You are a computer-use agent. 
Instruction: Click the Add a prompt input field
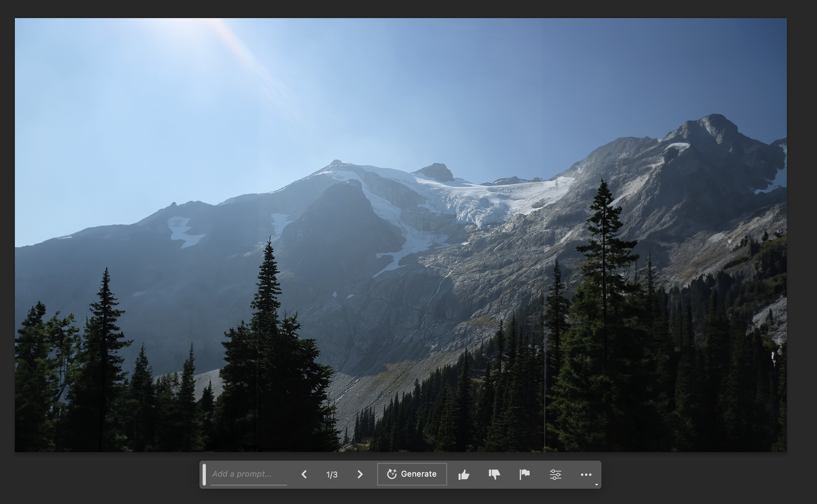tap(249, 474)
